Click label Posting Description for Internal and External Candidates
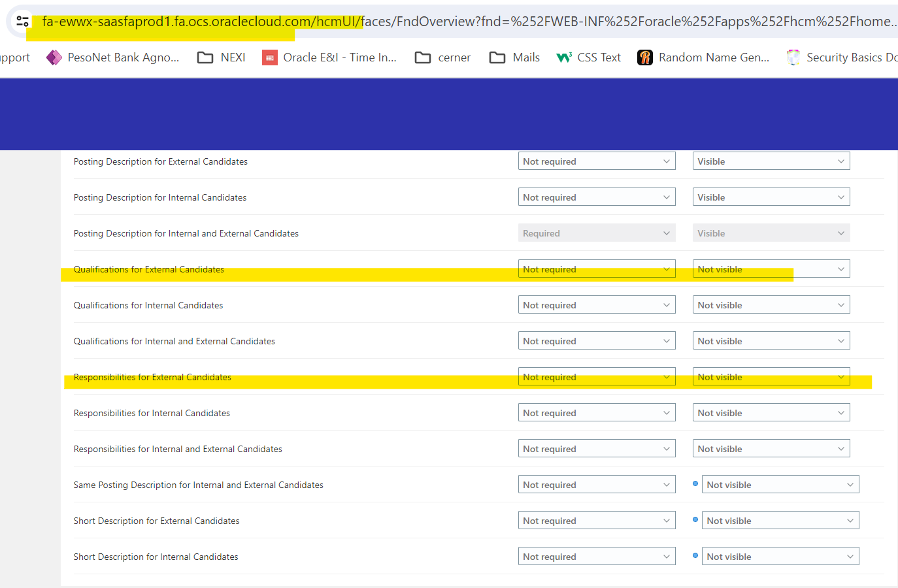This screenshot has height=588, width=898. 186,233
